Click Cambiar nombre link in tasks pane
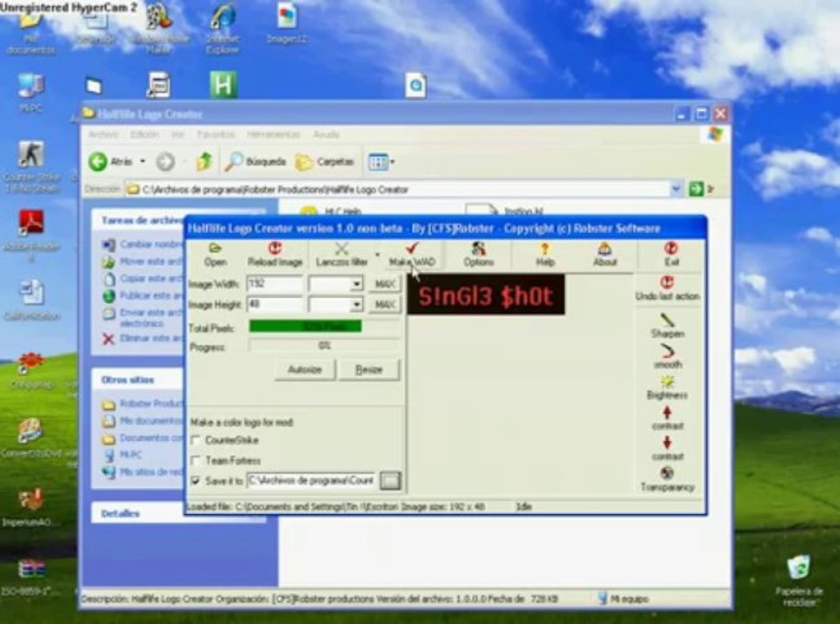This screenshot has height=624, width=840. click(x=145, y=244)
